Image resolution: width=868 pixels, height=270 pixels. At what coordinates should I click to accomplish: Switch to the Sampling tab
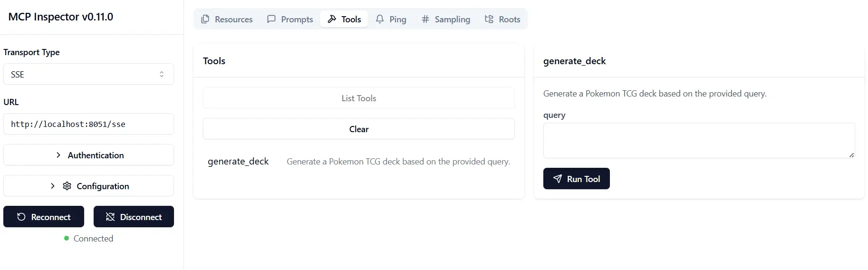point(445,19)
